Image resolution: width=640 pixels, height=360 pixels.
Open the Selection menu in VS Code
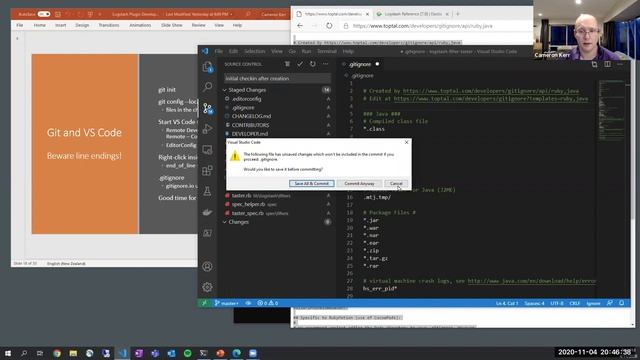255,51
